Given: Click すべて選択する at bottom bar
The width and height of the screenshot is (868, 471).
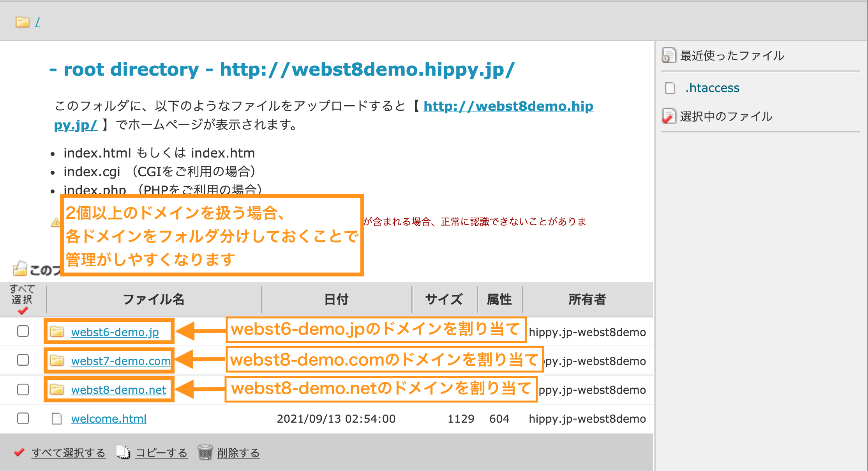Looking at the screenshot, I should pos(68,453).
